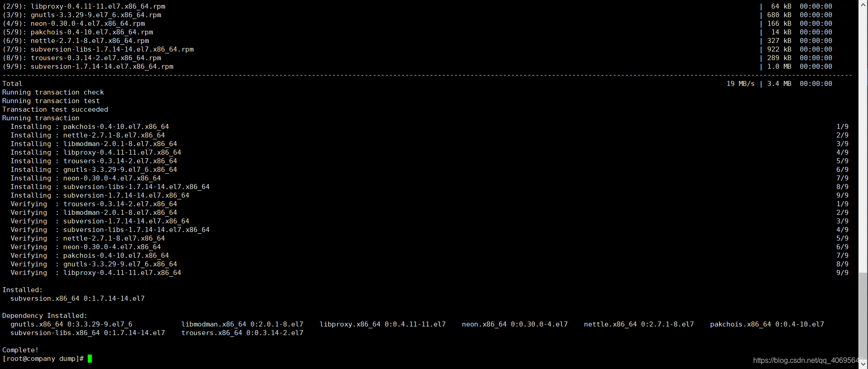868x369 pixels.
Task: Click 'Installing : nettle-2.7.1-8.el7.x86_64' line
Action: pyautogui.click(x=88, y=135)
